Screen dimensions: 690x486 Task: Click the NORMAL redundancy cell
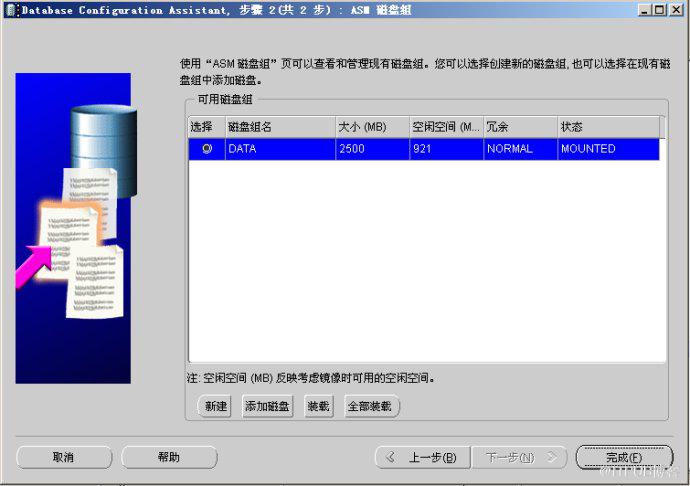[520, 149]
